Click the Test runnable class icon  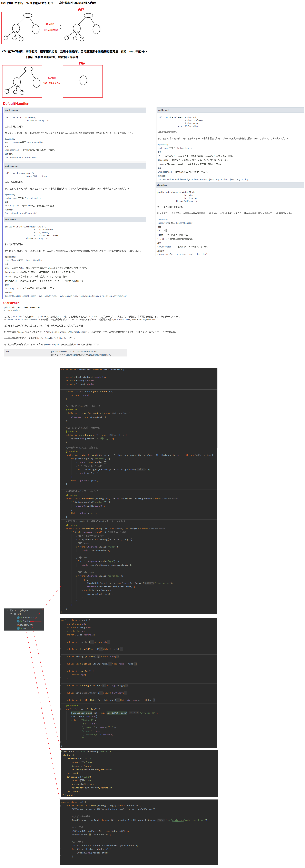pos(18,628)
